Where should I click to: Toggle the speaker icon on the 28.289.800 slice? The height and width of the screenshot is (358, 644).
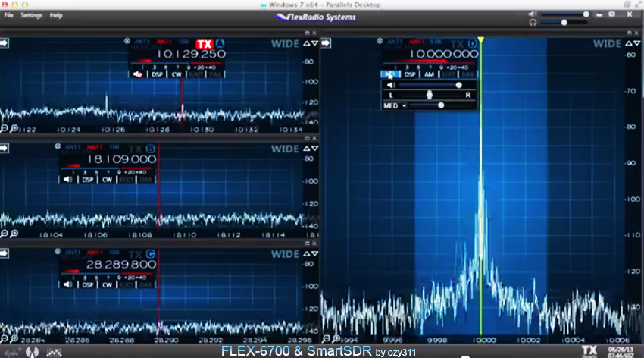[67, 284]
